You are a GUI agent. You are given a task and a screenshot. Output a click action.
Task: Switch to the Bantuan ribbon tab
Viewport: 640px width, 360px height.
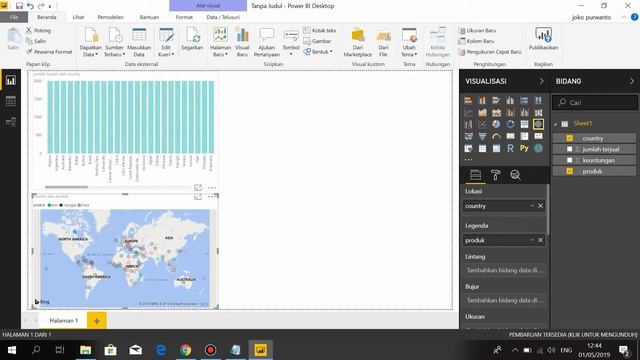point(149,17)
